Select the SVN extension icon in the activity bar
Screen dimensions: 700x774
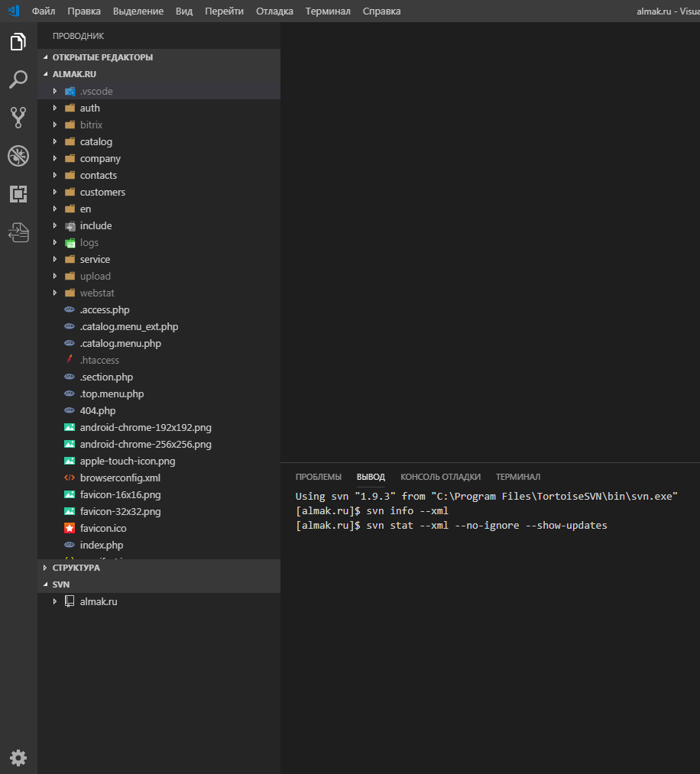(18, 232)
